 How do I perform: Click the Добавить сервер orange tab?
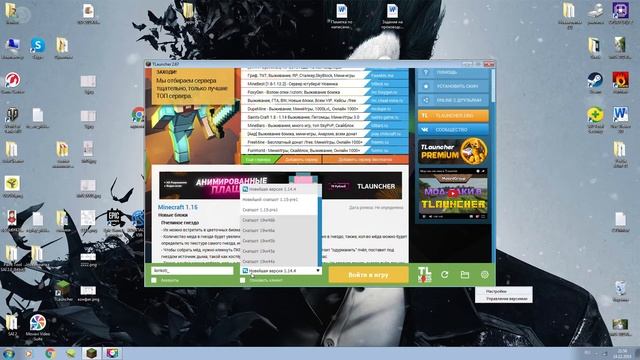tap(301, 160)
